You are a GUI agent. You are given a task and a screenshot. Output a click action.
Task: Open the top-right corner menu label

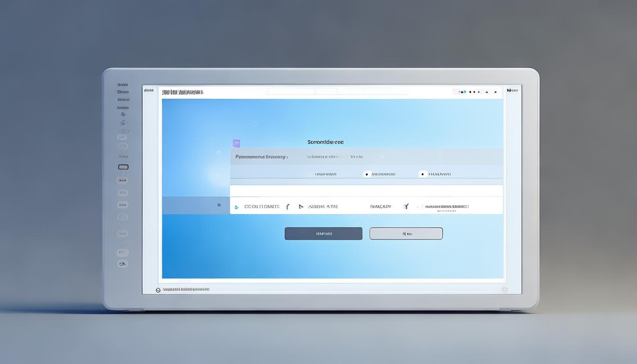point(512,90)
